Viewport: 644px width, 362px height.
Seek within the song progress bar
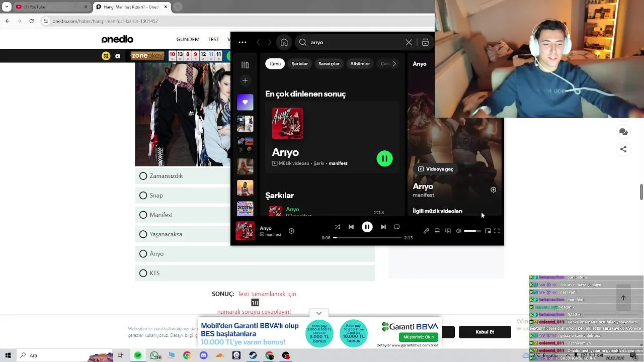coord(367,238)
